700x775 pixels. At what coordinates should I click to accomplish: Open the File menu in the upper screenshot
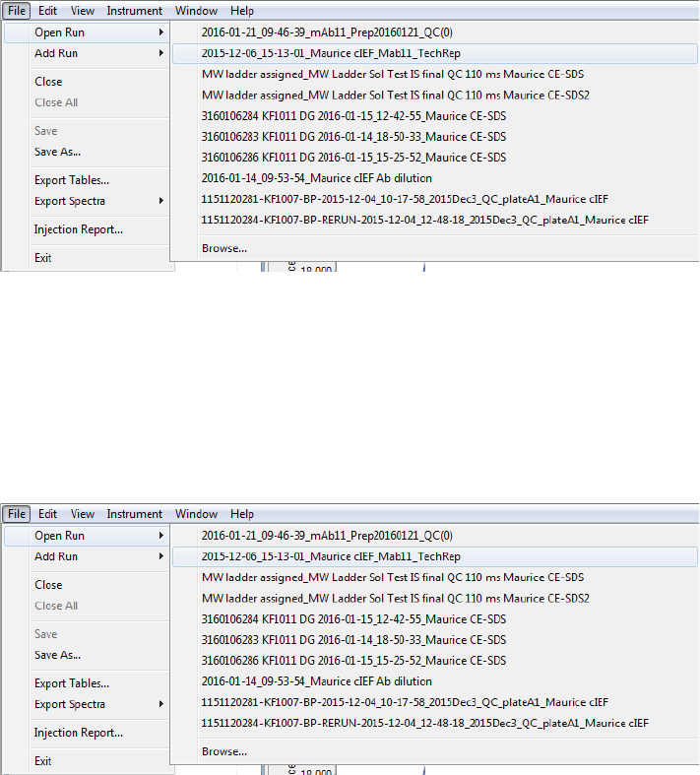pos(17,11)
